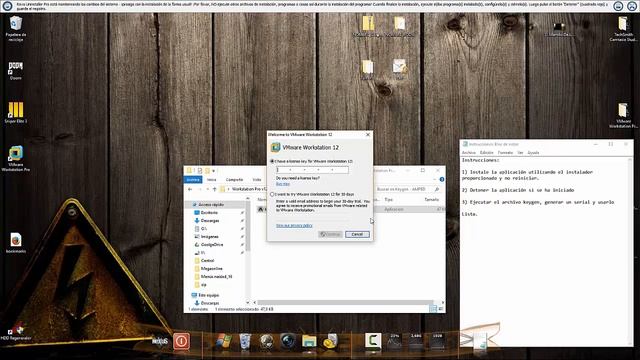The image size is (640, 360).
Task: Select Megaonline folder in Explorer sidebar
Action: tap(211, 269)
